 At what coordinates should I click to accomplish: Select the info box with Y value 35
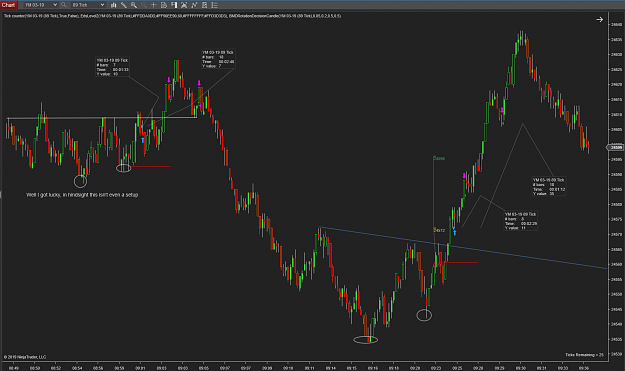549,186
